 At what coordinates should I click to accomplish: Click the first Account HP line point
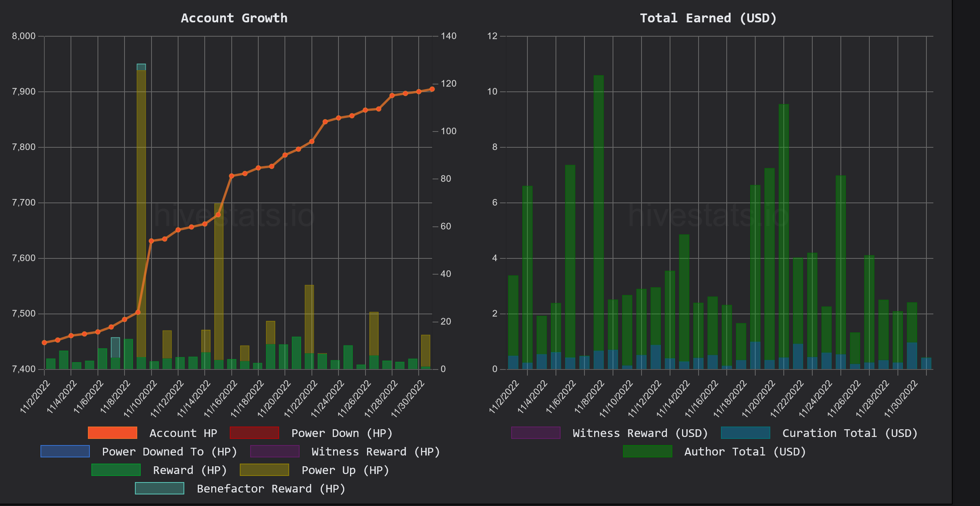[44, 342]
